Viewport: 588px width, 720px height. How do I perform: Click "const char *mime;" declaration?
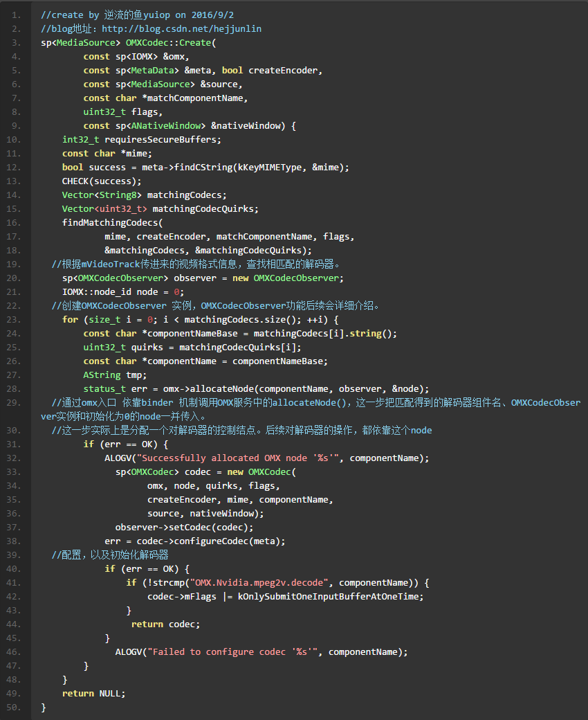click(x=107, y=153)
